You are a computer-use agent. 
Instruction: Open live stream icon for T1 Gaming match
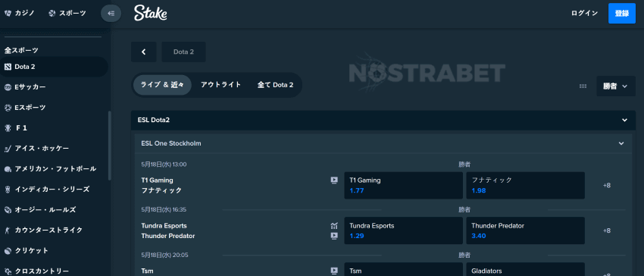334,180
